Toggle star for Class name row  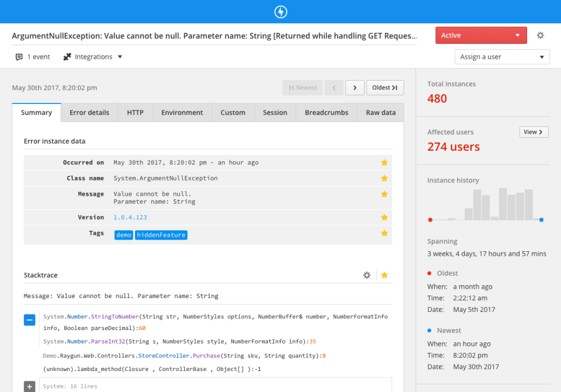[385, 178]
